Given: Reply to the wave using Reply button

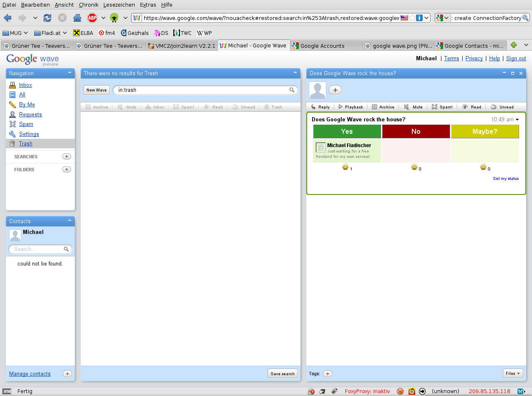Looking at the screenshot, I should click(x=320, y=107).
